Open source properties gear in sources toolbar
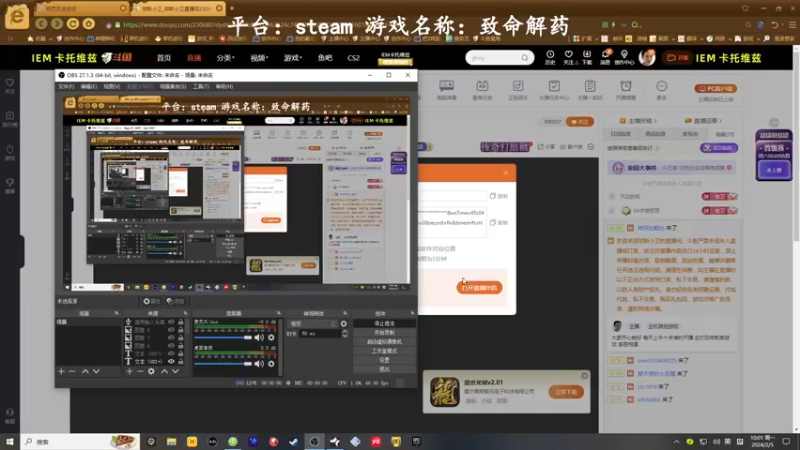800x450 pixels. coord(151,371)
